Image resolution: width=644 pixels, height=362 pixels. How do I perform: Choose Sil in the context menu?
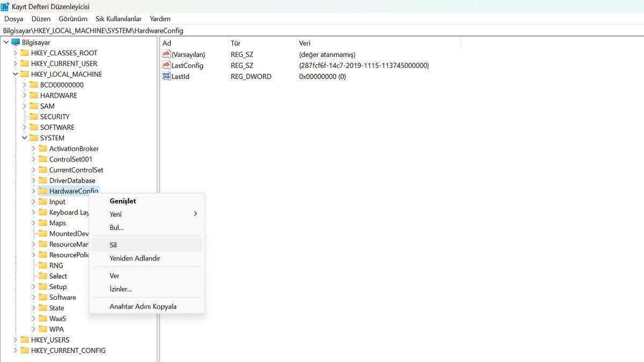tap(113, 245)
